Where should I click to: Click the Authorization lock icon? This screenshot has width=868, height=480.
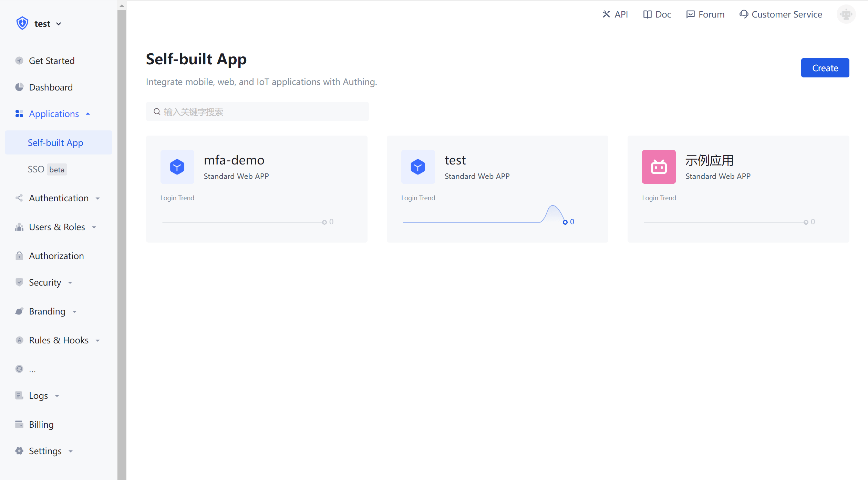(19, 256)
